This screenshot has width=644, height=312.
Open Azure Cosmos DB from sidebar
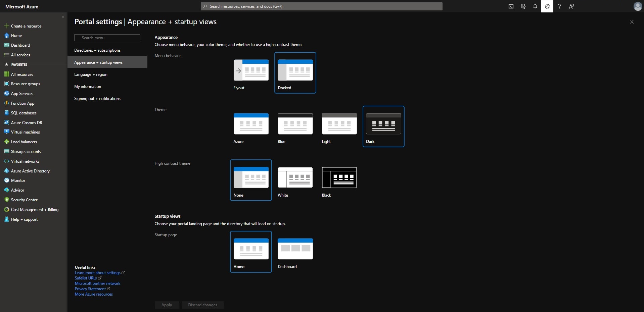pos(26,123)
